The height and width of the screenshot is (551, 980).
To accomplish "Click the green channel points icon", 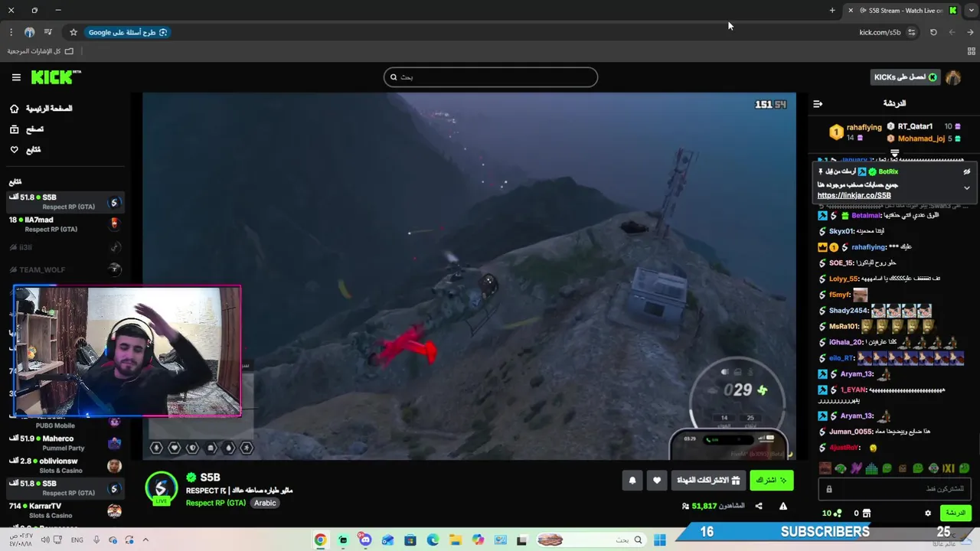I will click(838, 513).
